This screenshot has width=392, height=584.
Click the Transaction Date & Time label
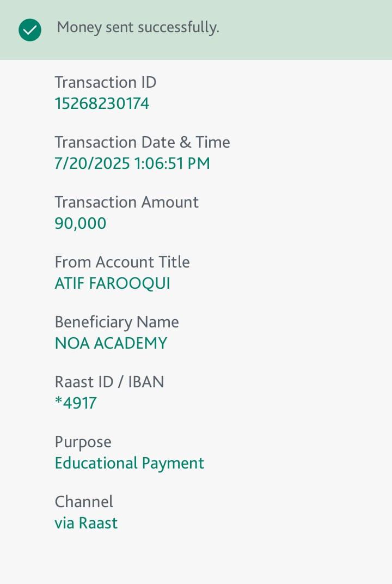(x=142, y=142)
